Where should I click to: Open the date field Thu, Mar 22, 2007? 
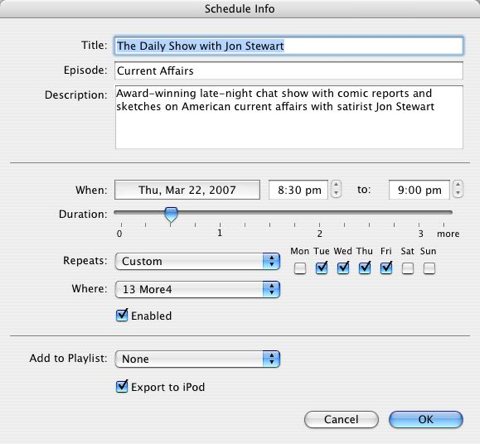pos(187,190)
